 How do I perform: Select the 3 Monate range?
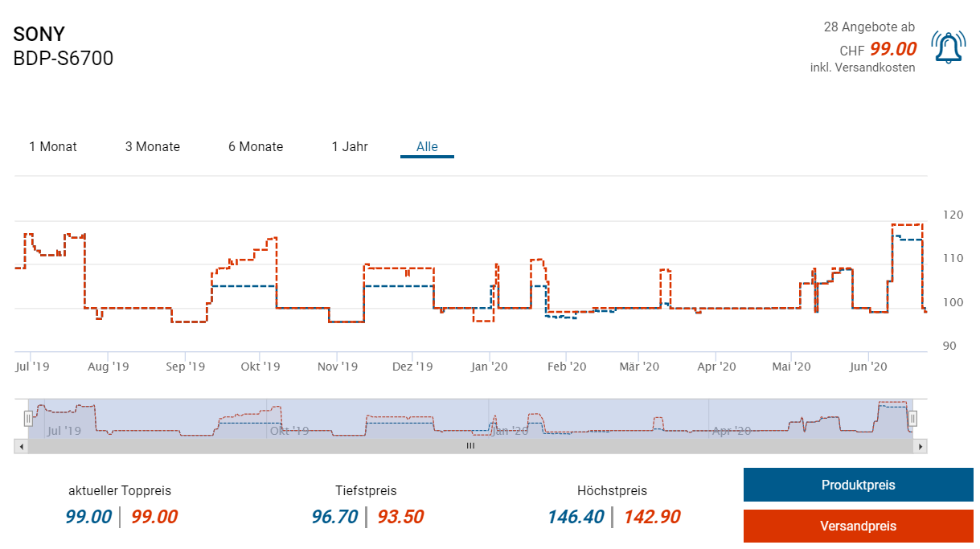pyautogui.click(x=153, y=146)
